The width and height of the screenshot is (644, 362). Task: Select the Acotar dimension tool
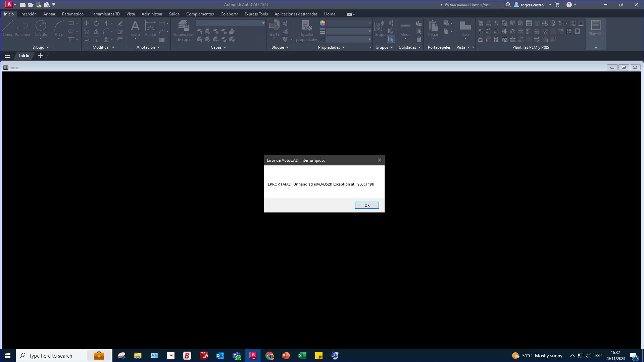coord(150,27)
